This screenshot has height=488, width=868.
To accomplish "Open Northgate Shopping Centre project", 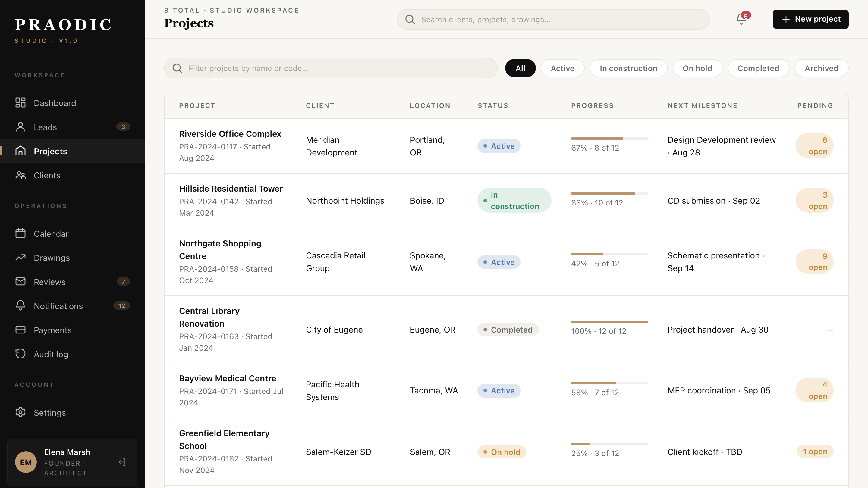I will (220, 249).
